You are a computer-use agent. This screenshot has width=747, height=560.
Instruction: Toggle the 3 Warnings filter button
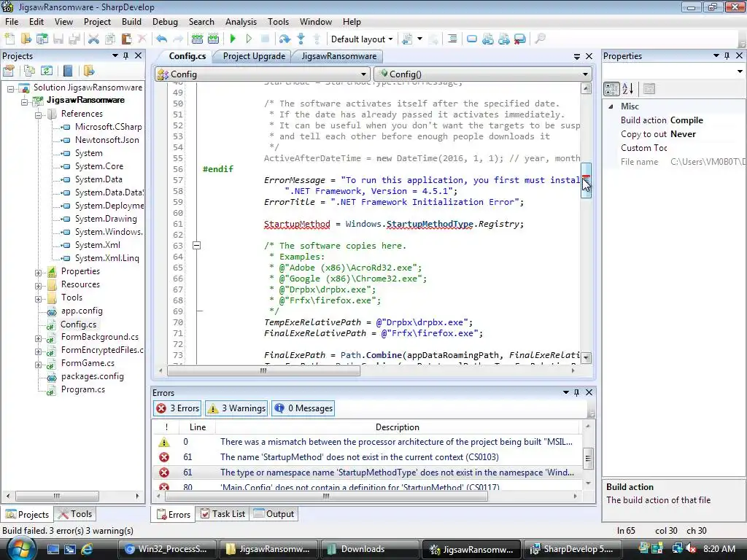[236, 408]
